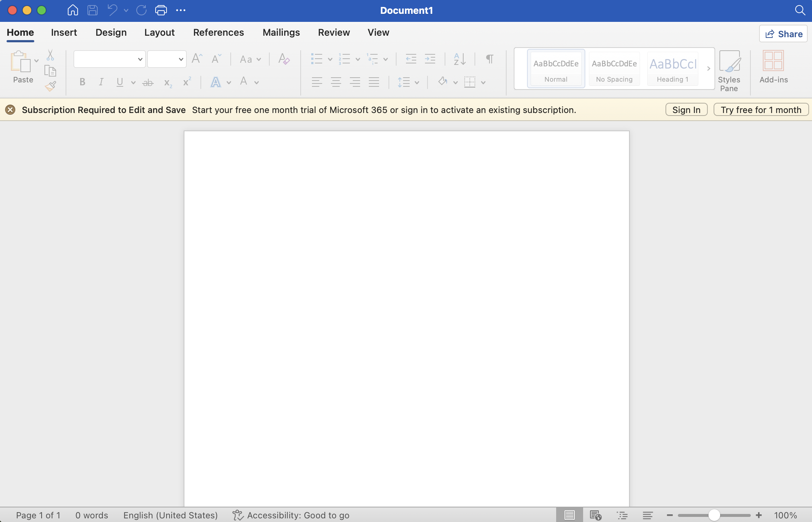
Task: Click the Increase Indent icon
Action: [430, 59]
